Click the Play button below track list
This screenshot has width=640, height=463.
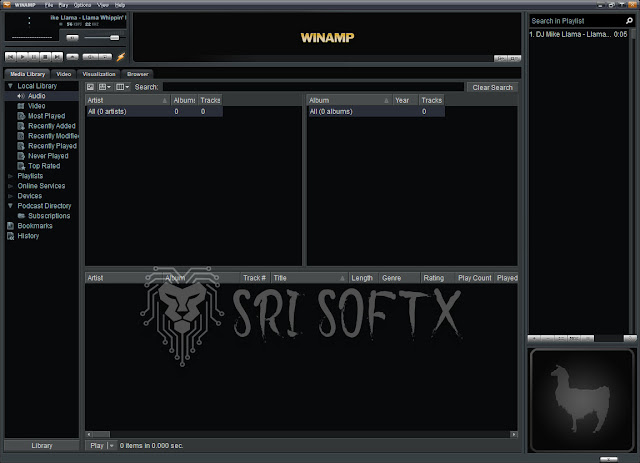pos(97,445)
